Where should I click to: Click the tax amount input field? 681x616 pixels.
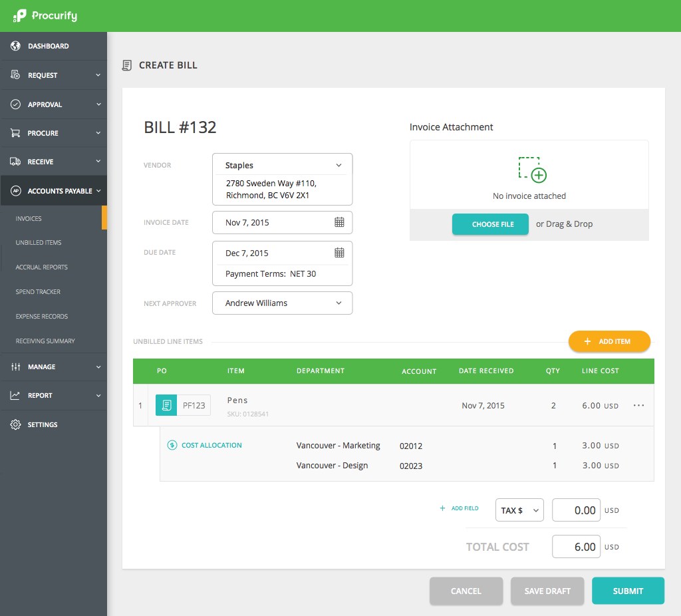point(576,510)
